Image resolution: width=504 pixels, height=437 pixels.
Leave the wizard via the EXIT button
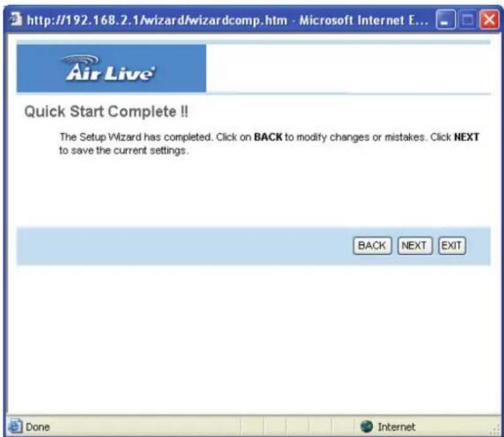[x=452, y=246]
